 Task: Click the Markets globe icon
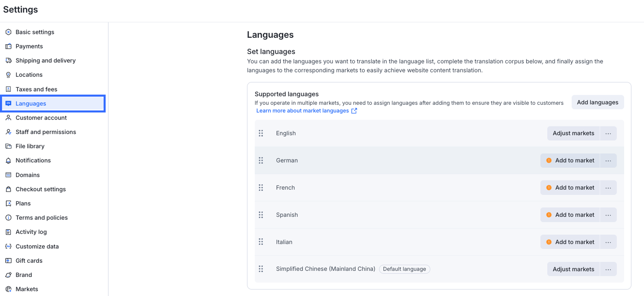pos(8,289)
